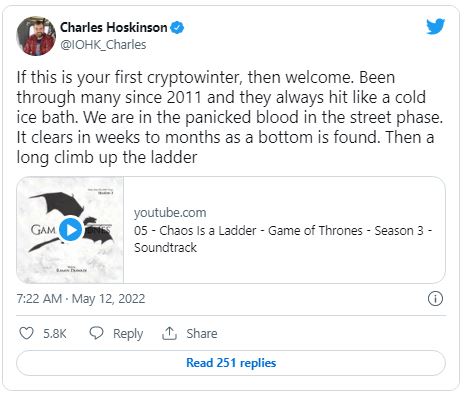
Task: Click the reply speech bubble icon
Action: click(x=96, y=333)
